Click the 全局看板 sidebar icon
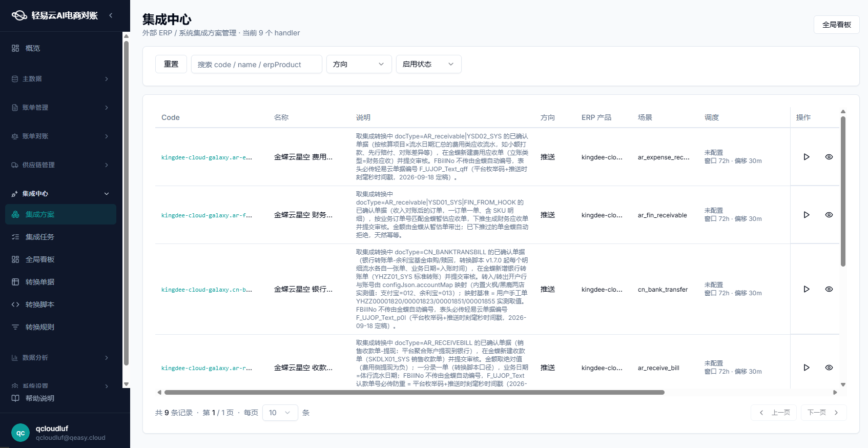The height and width of the screenshot is (448, 868). [x=15, y=259]
